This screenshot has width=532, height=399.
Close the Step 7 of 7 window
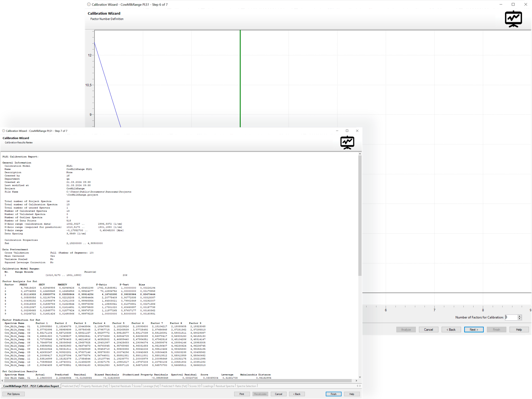(x=357, y=131)
